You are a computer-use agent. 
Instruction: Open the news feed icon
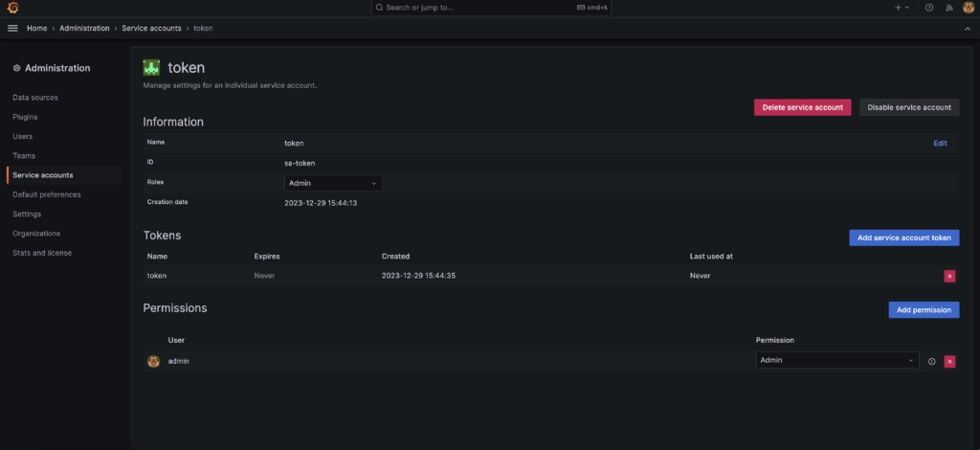(x=948, y=8)
